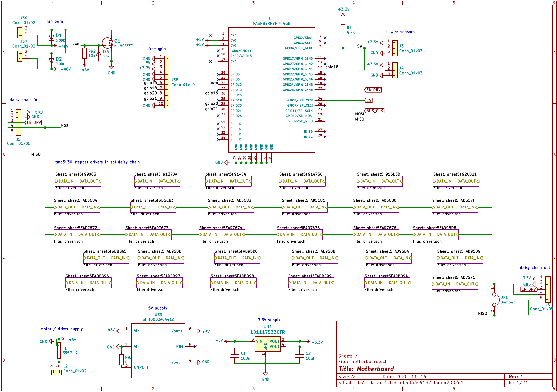Click the J2 Conn_01x02 motor supply connector
The image size is (557, 392).
click(56, 373)
